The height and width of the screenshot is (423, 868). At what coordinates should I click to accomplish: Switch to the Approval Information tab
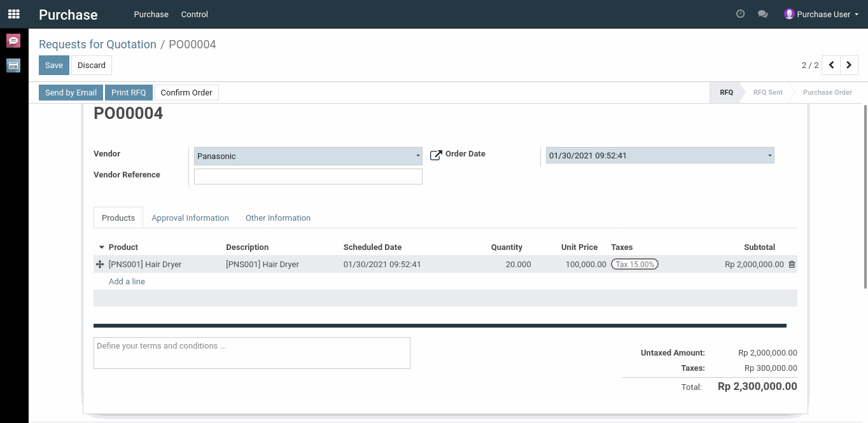[x=190, y=218]
